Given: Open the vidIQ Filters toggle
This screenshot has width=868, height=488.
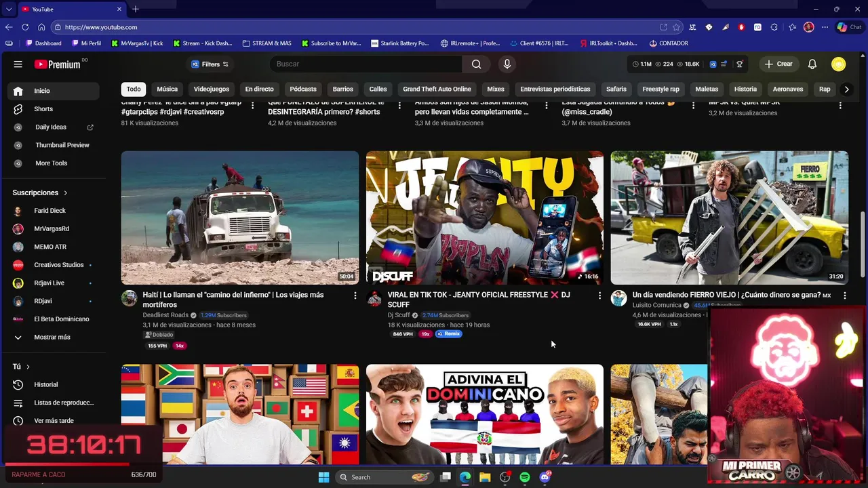Looking at the screenshot, I should (210, 64).
